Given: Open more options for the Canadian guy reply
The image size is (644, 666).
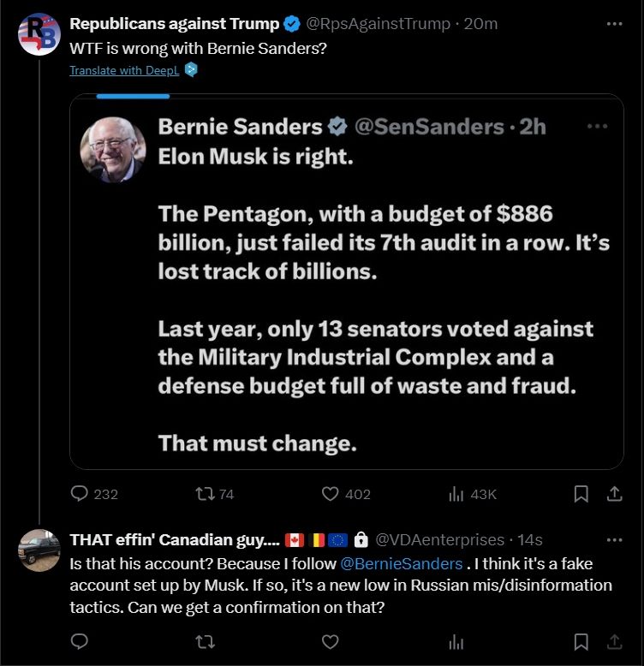Looking at the screenshot, I should [x=614, y=540].
